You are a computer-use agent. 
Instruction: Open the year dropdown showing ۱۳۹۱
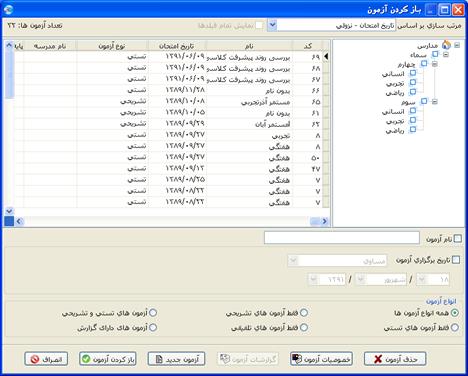pyautogui.click(x=313, y=279)
